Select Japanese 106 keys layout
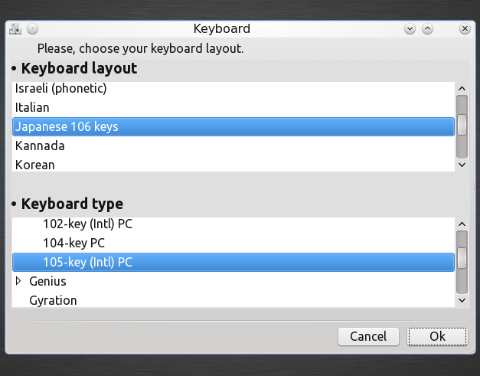The width and height of the screenshot is (480, 376). click(x=233, y=127)
